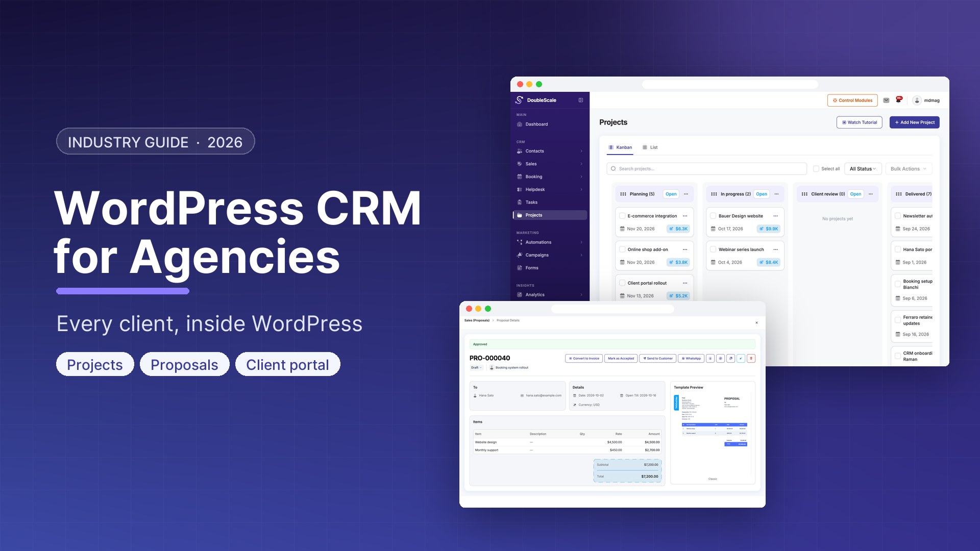Screen dimensions: 980x551
Task: Open Tasks in the sidebar
Action: 550,202
